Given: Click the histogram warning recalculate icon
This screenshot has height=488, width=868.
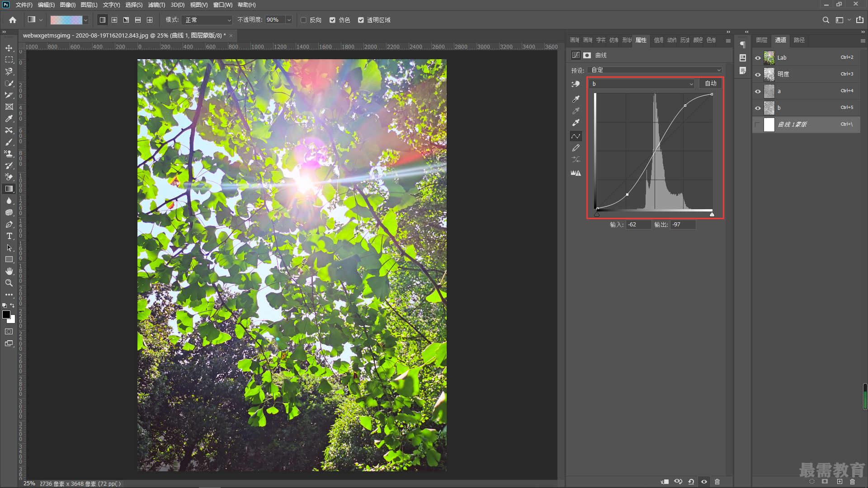Looking at the screenshot, I should pyautogui.click(x=576, y=173).
